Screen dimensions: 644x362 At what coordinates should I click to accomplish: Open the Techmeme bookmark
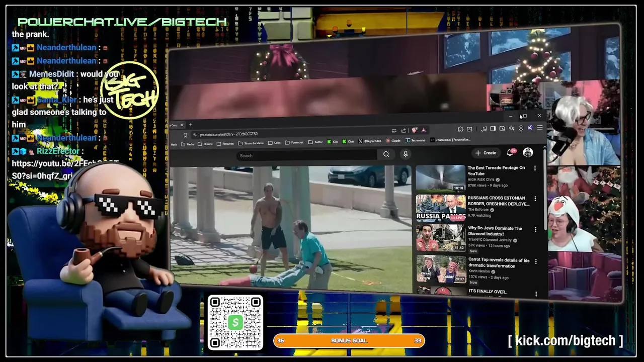415,140
